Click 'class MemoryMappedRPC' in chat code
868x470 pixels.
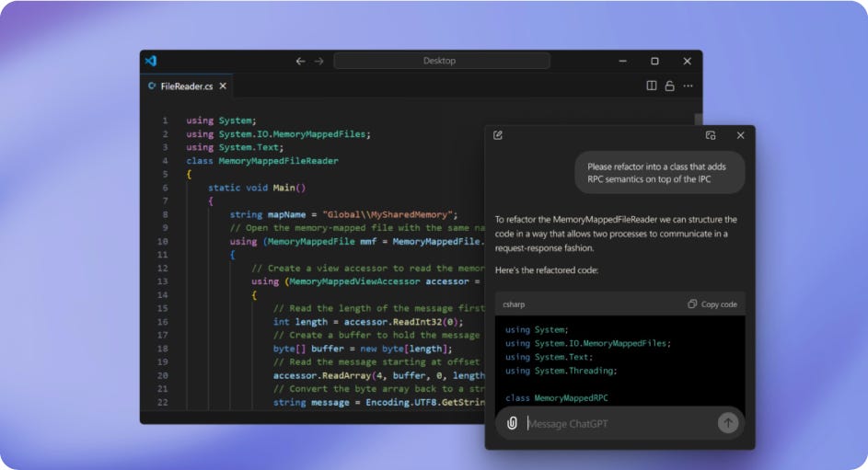pyautogui.click(x=556, y=398)
